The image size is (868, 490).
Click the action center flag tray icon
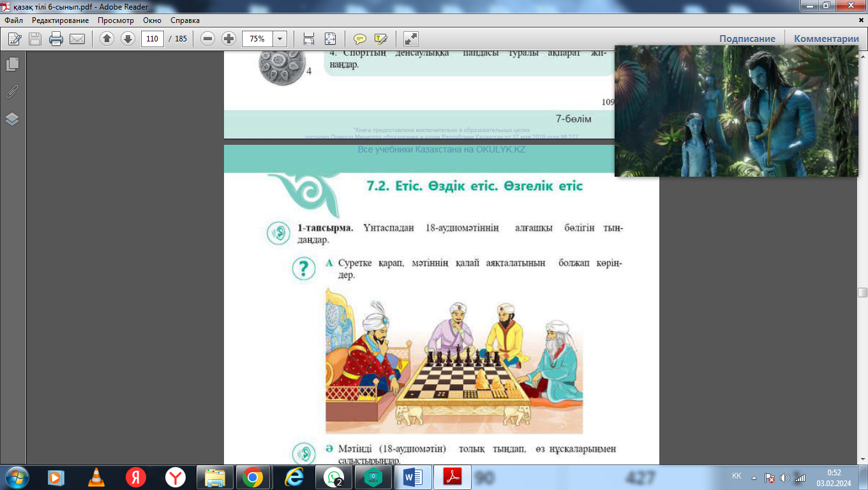(770, 477)
